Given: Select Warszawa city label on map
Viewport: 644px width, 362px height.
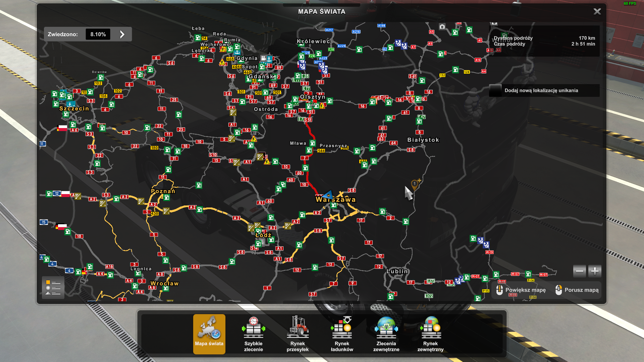Looking at the screenshot, I should (x=335, y=200).
